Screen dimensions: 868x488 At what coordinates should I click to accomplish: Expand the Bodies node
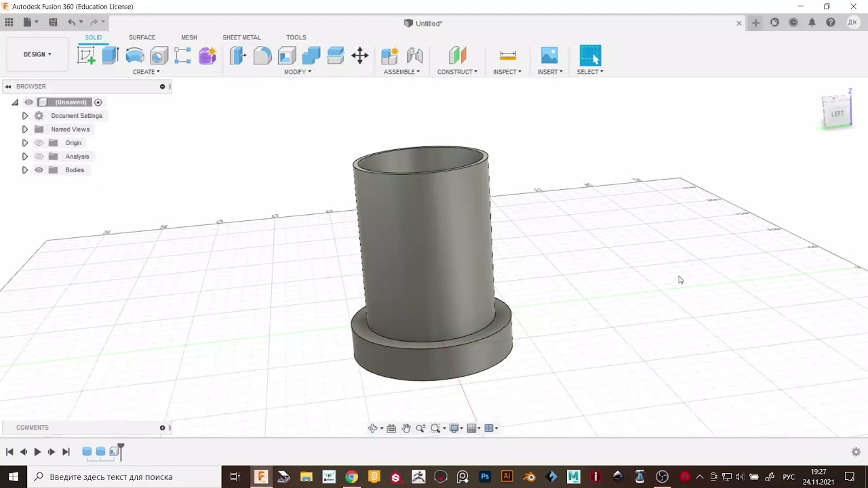25,170
